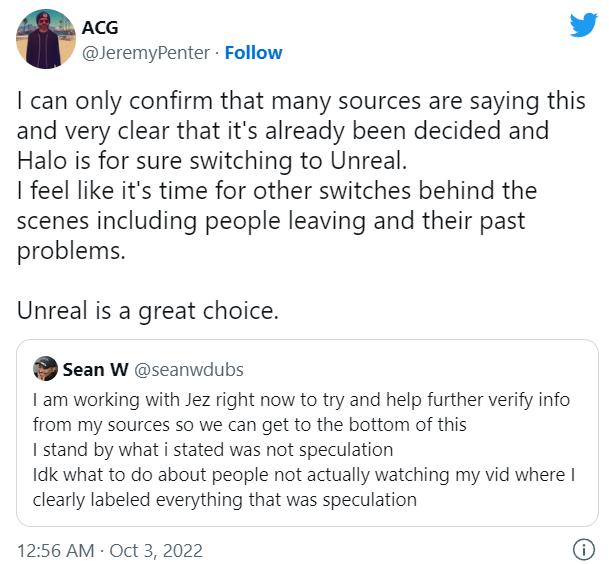Click Sean W's small avatar
Viewport: 609px width, 564px height.
click(44, 370)
